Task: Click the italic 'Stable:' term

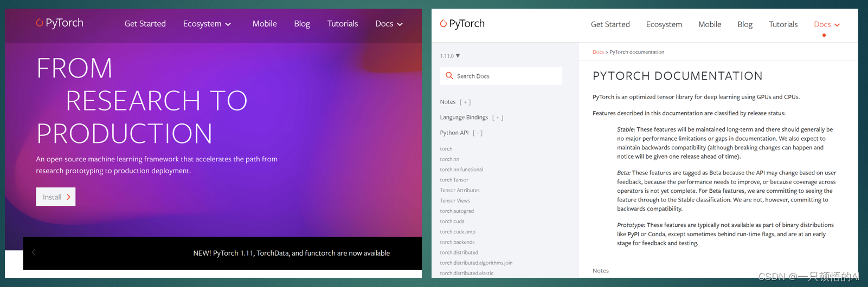Action: pos(626,129)
